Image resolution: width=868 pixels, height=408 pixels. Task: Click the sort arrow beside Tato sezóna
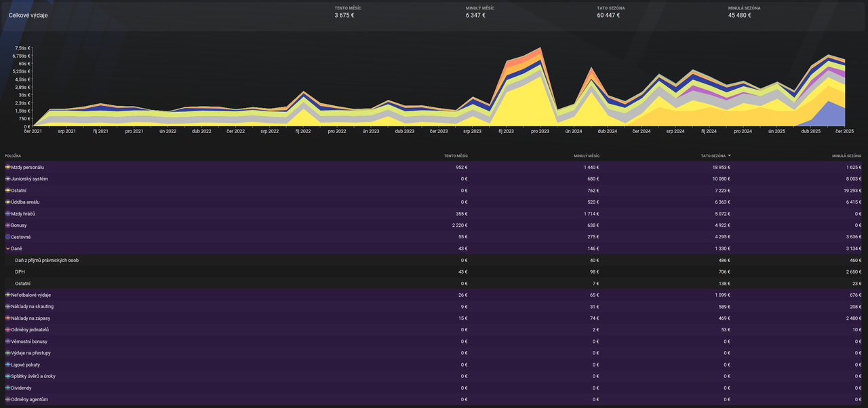coord(729,155)
